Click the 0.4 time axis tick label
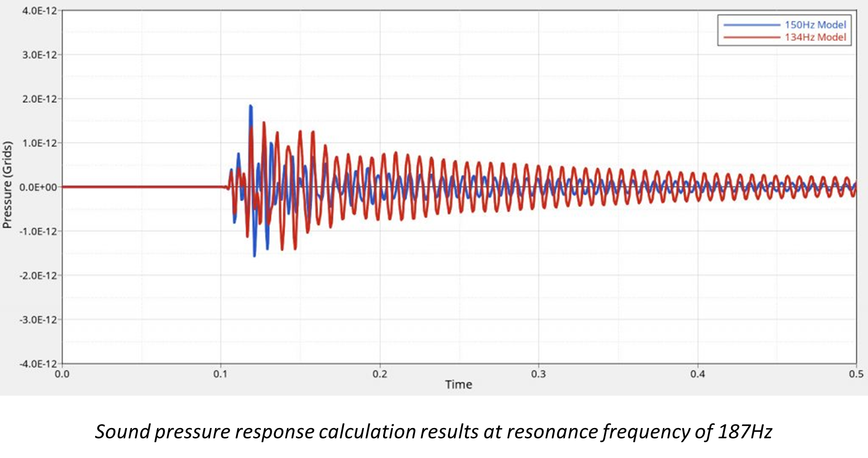 (698, 374)
